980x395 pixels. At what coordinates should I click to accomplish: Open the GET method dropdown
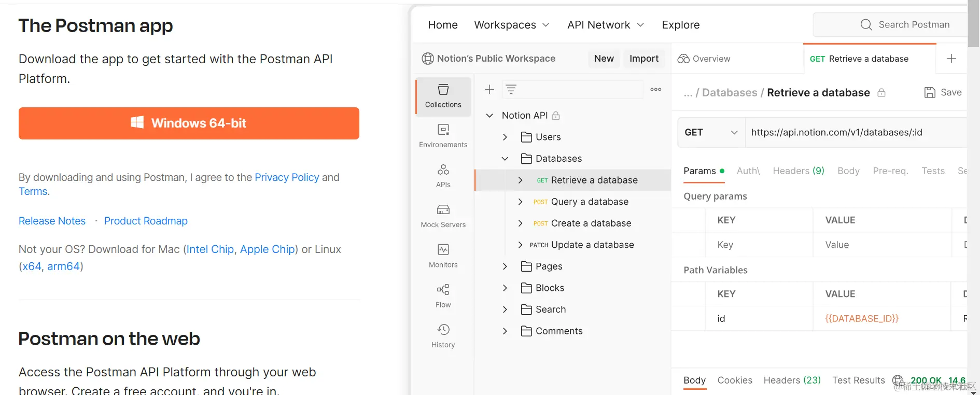pos(711,132)
